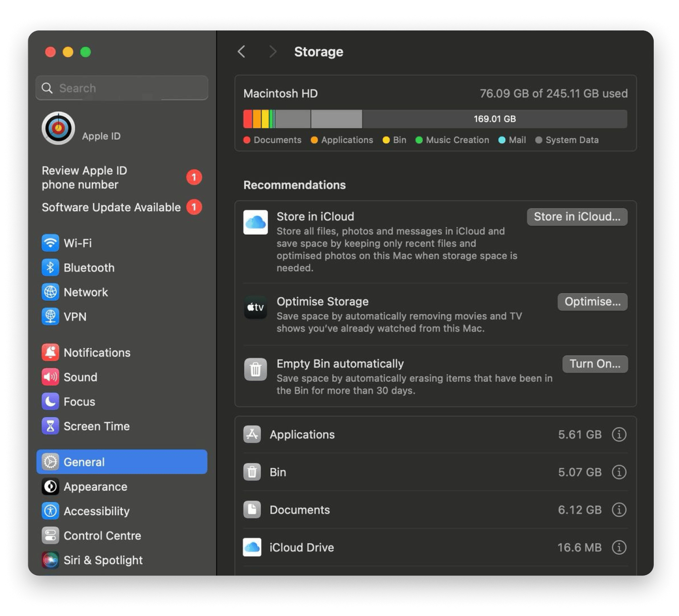Click the Documents row label
679x616 pixels.
[x=299, y=509]
